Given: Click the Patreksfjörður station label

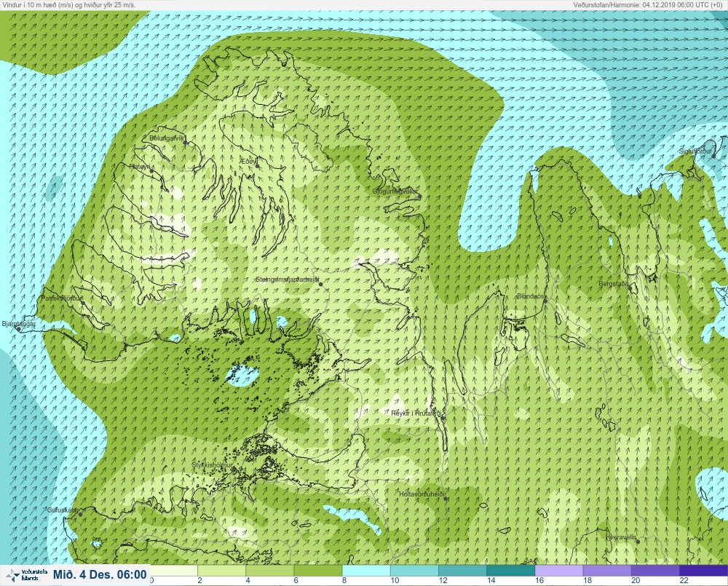Looking at the screenshot, I should click(62, 298).
